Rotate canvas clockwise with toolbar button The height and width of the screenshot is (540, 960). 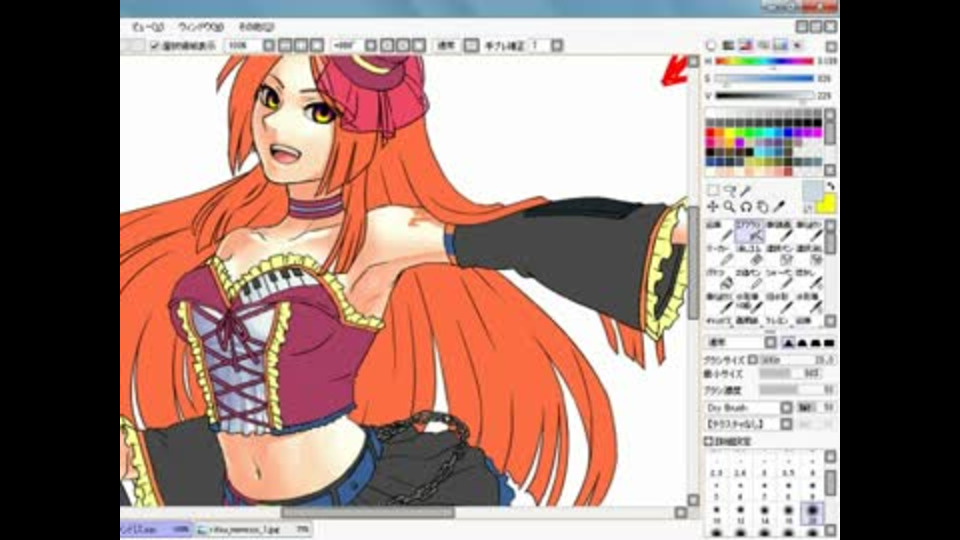click(x=403, y=45)
